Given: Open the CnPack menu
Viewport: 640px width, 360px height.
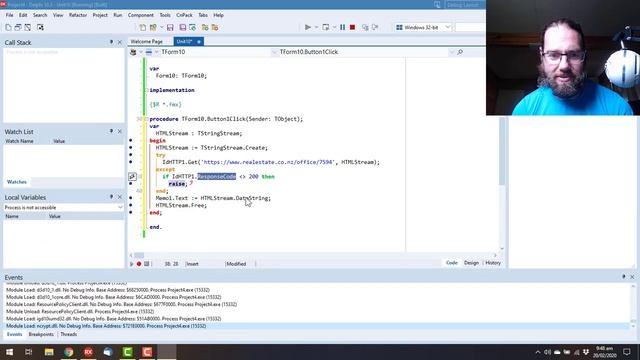Looking at the screenshot, I should coord(184,15).
